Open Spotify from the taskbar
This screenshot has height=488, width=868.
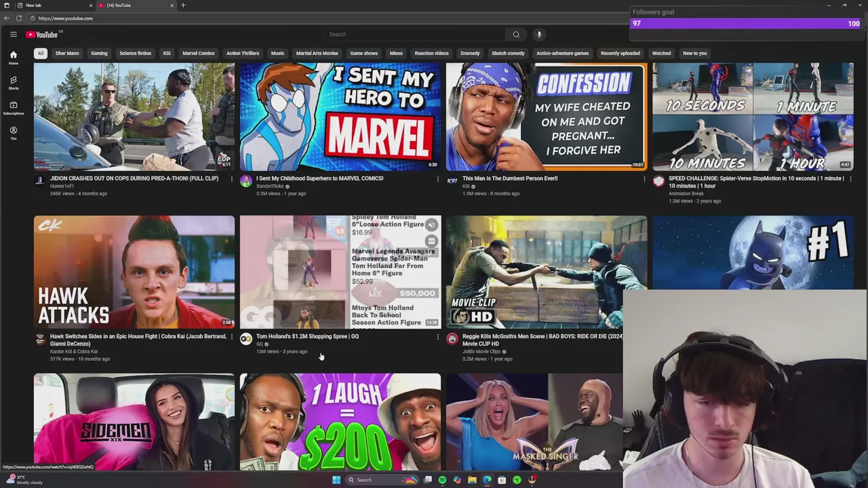[442, 480]
